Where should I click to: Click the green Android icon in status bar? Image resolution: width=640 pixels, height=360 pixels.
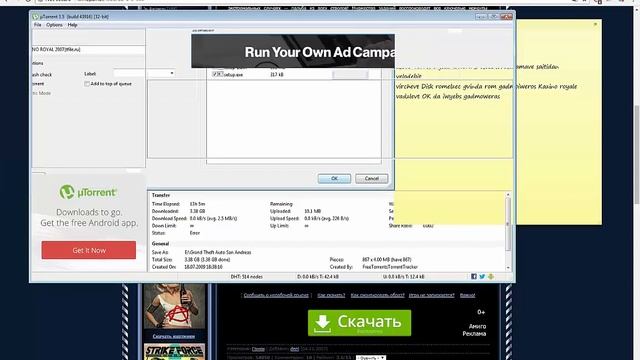pos(491,277)
